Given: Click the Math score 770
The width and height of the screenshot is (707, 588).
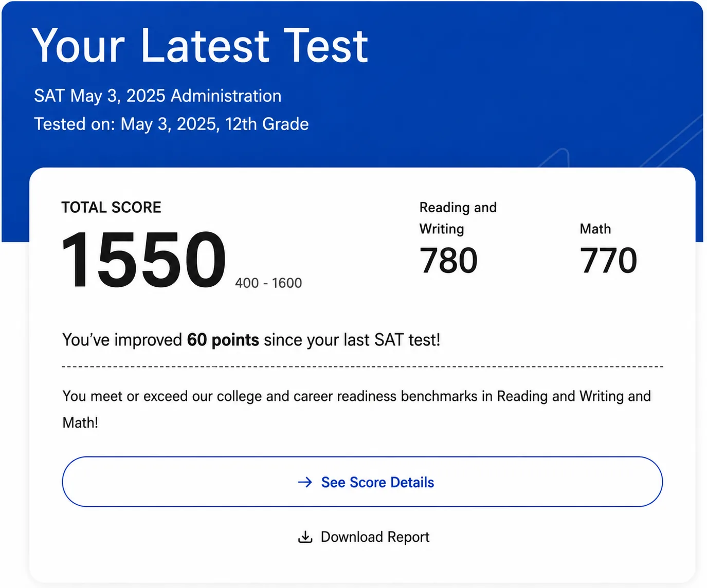Looking at the screenshot, I should tap(608, 261).
